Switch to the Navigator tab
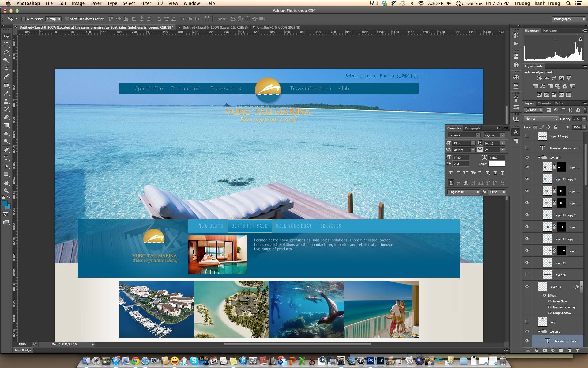The width and height of the screenshot is (588, 368). pos(550,31)
